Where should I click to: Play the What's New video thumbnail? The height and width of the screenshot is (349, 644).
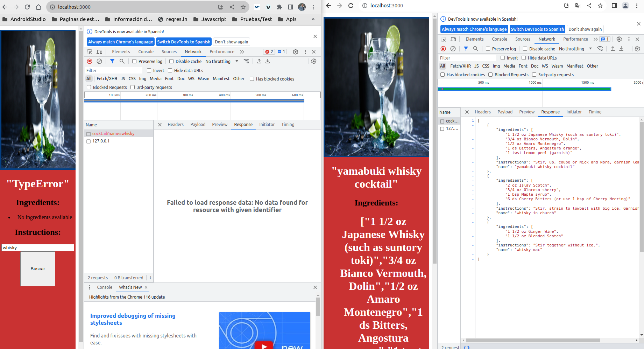tap(264, 346)
